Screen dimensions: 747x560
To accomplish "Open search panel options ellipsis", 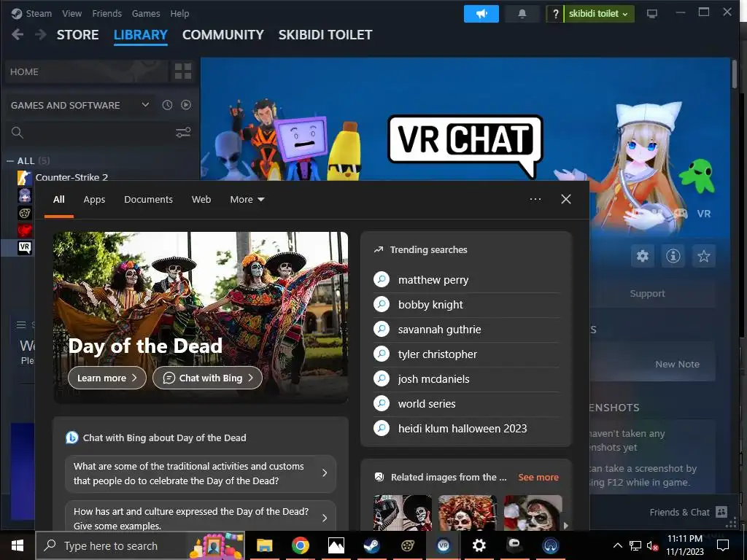I will pyautogui.click(x=535, y=199).
